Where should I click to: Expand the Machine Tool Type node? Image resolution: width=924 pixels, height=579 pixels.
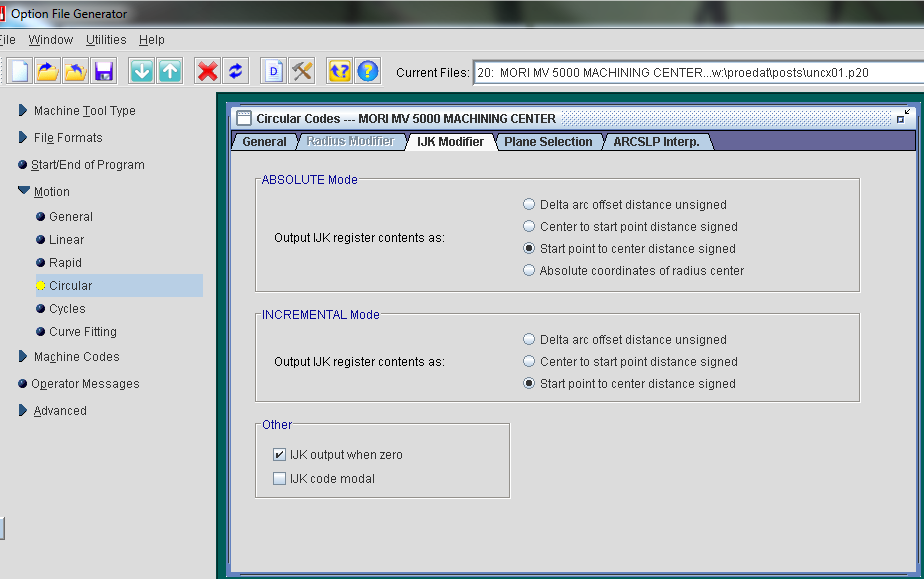tap(22, 110)
